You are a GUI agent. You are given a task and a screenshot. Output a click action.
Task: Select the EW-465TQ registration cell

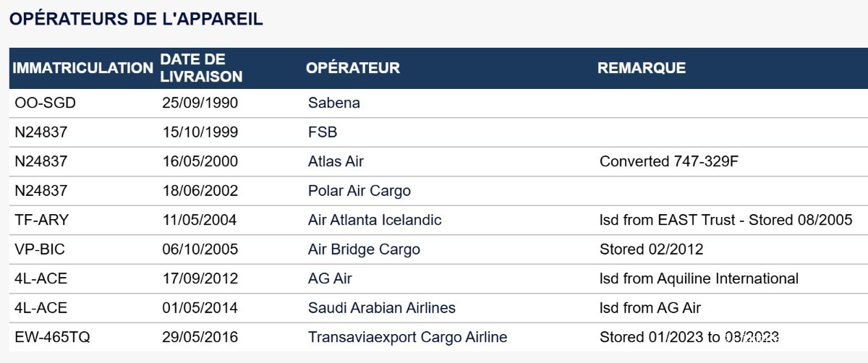coord(52,337)
